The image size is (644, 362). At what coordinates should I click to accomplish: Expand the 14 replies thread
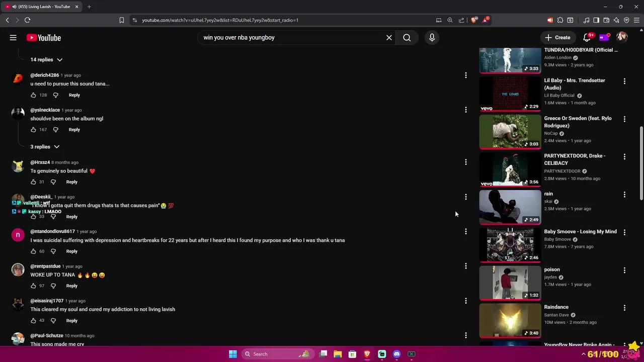coord(46,60)
